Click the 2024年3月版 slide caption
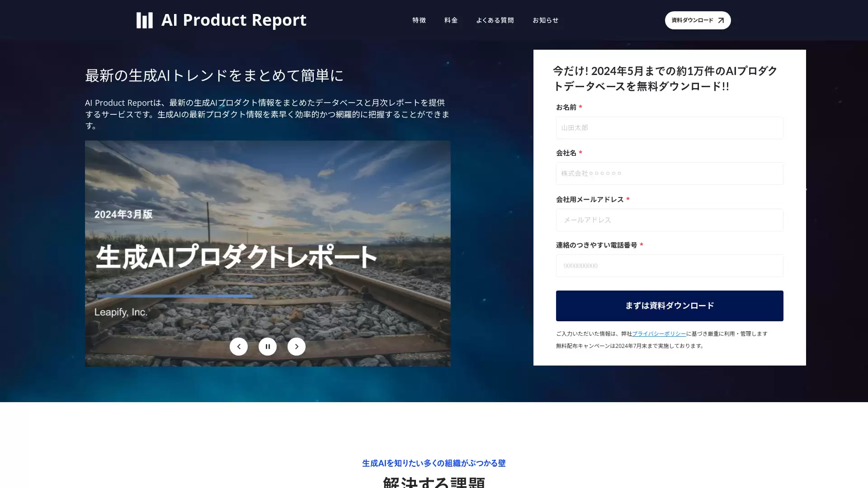Screen dimensions: 868x488 coord(123,214)
